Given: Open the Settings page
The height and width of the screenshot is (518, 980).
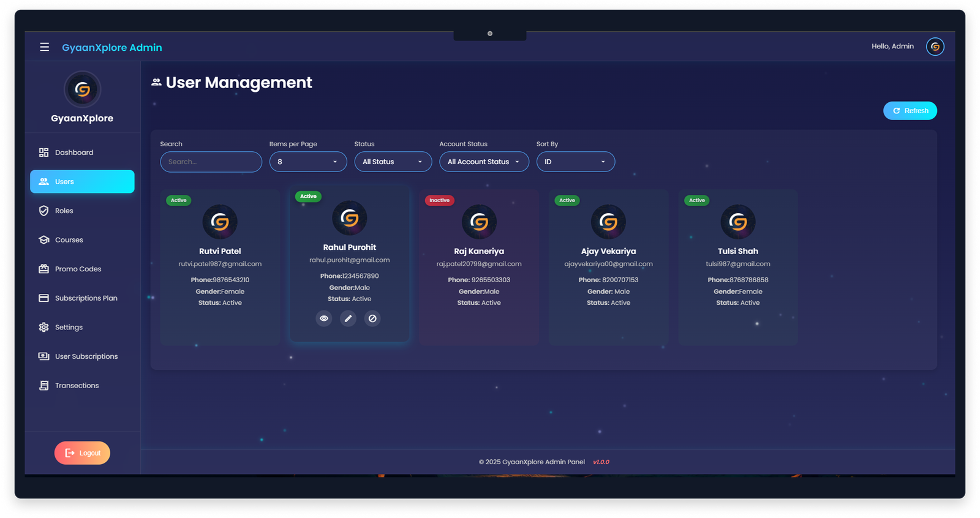Looking at the screenshot, I should (69, 327).
